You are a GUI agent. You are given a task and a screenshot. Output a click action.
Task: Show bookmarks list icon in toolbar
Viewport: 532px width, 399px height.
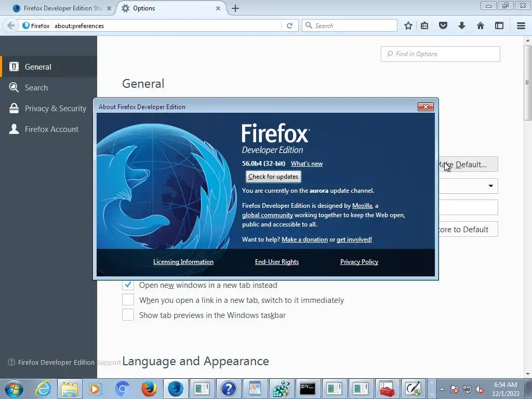point(424,26)
